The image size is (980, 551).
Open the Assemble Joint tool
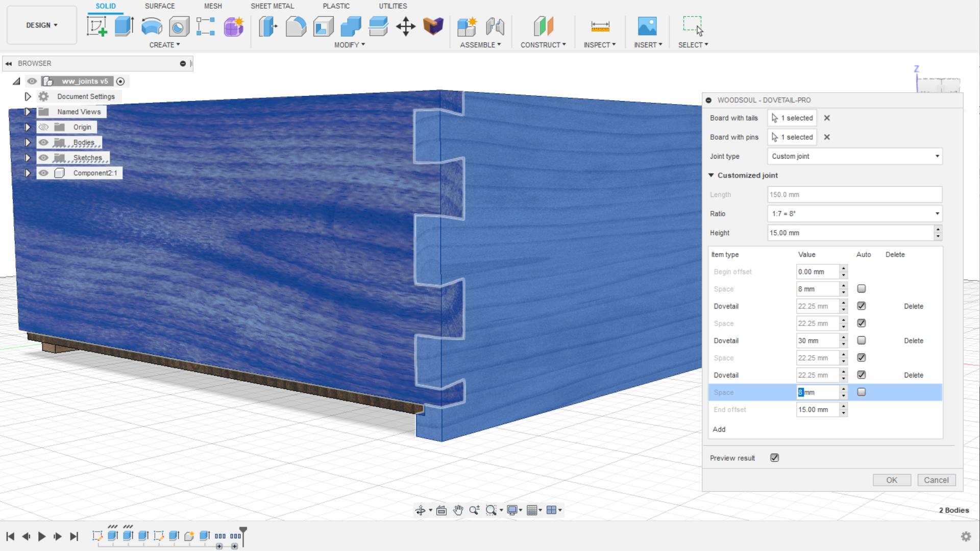(494, 27)
